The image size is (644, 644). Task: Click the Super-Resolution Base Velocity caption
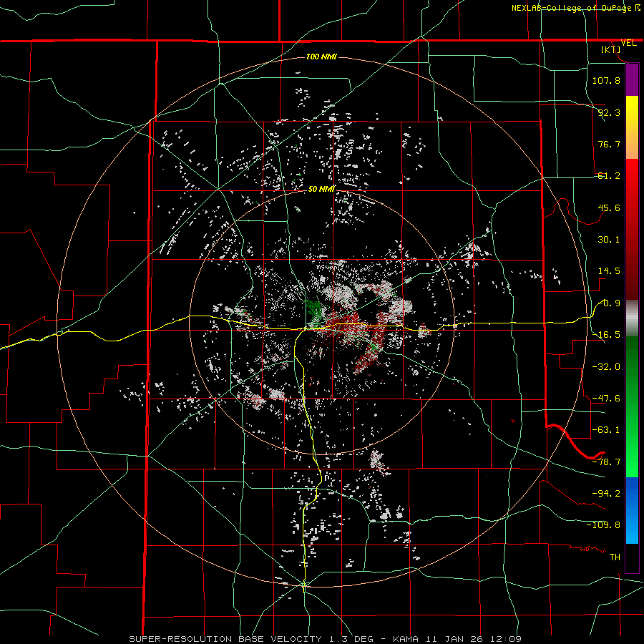[326, 639]
